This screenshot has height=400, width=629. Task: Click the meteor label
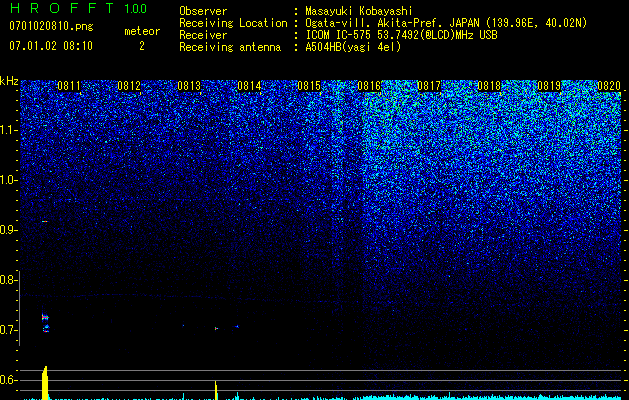coord(142,31)
